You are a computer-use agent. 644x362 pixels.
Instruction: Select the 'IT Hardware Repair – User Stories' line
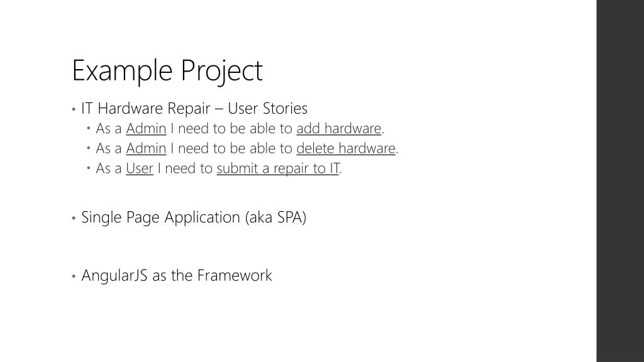[x=194, y=108]
